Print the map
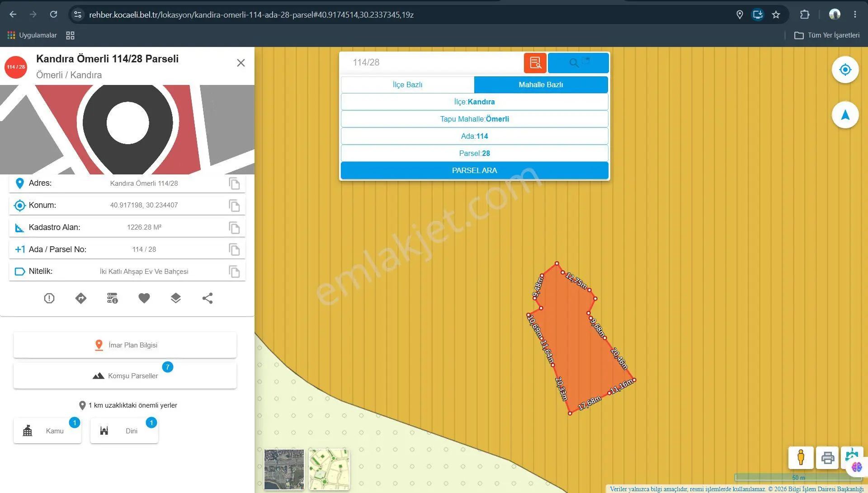 pyautogui.click(x=827, y=458)
